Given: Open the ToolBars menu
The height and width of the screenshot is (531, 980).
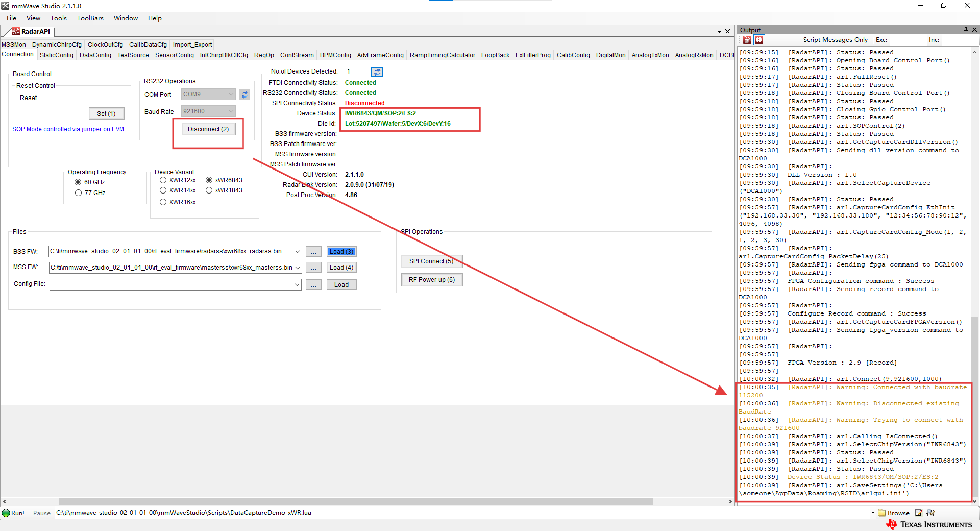Looking at the screenshot, I should click(90, 18).
